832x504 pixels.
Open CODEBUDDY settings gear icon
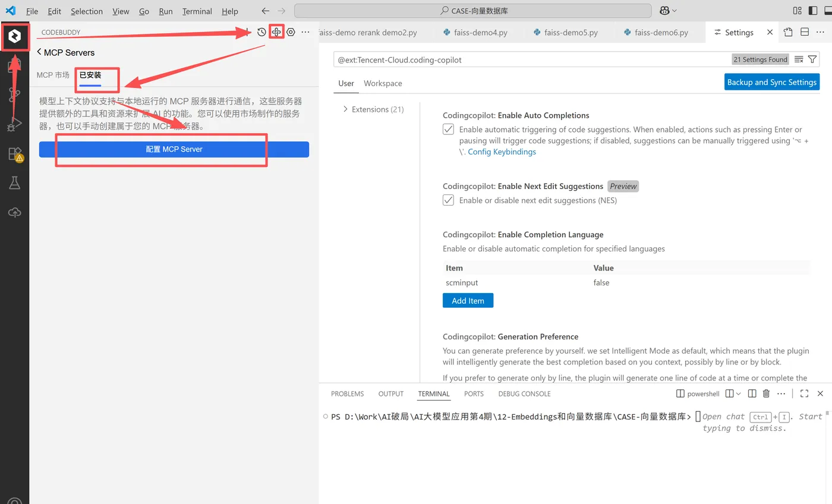click(291, 32)
